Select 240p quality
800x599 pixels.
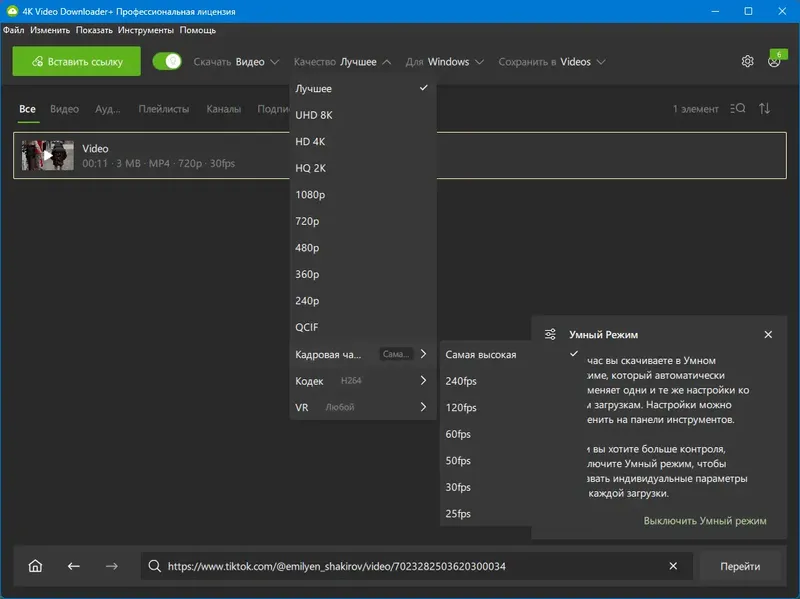pos(361,301)
